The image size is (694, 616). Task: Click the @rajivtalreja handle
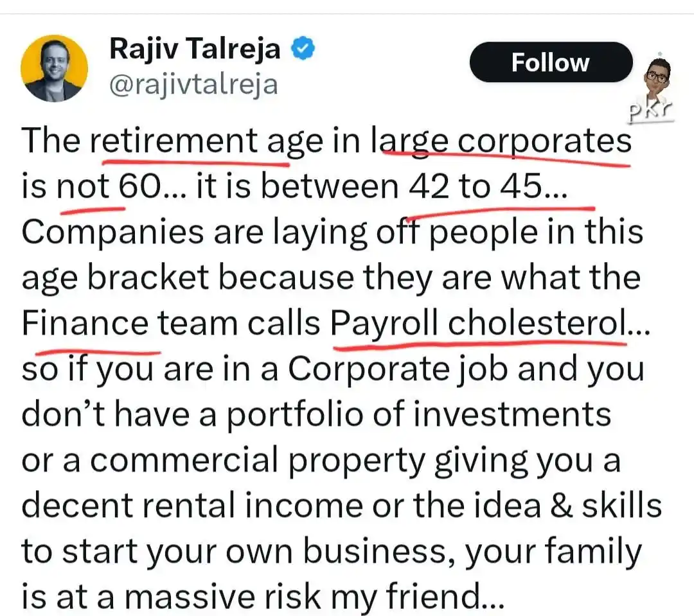[193, 85]
